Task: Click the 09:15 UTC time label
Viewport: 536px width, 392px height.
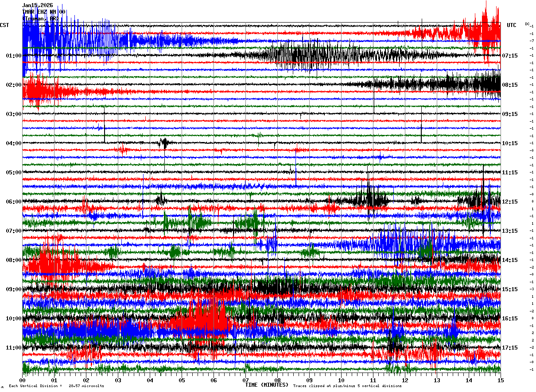Action: pos(510,114)
